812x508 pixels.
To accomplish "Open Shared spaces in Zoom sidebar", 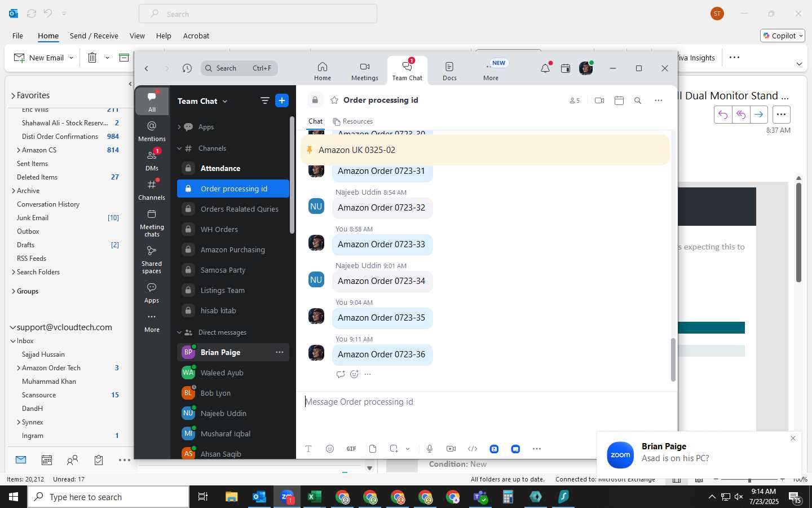I will (152, 260).
